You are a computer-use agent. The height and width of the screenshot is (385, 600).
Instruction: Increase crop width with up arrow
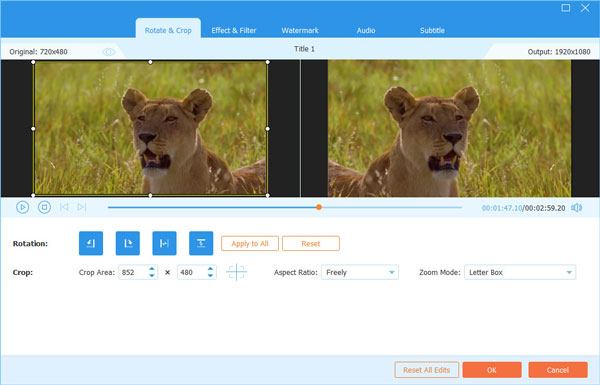152,269
